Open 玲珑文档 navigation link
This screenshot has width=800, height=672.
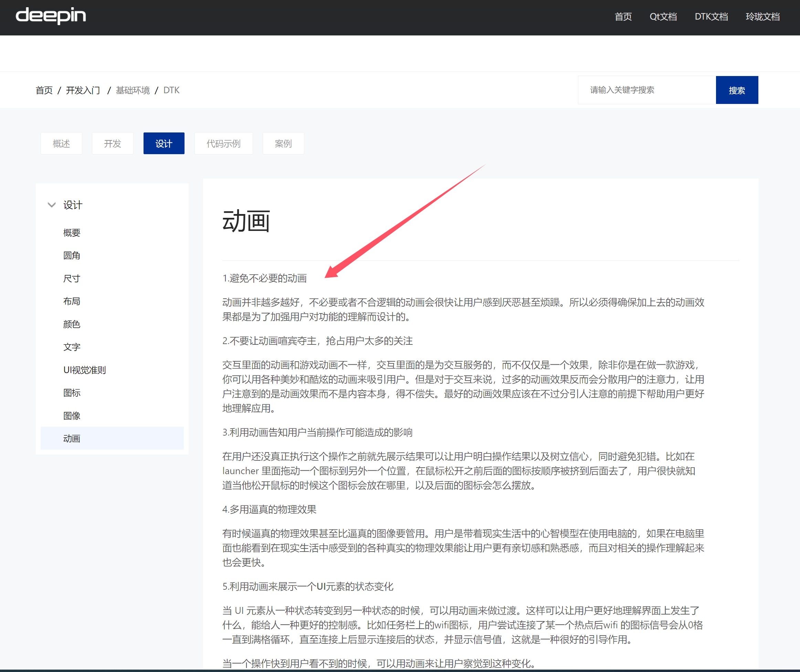point(762,17)
